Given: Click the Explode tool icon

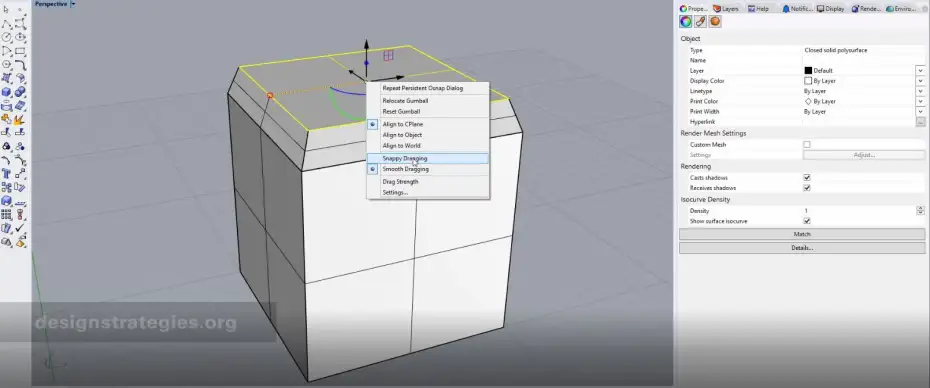Looking at the screenshot, I should coord(20,119).
